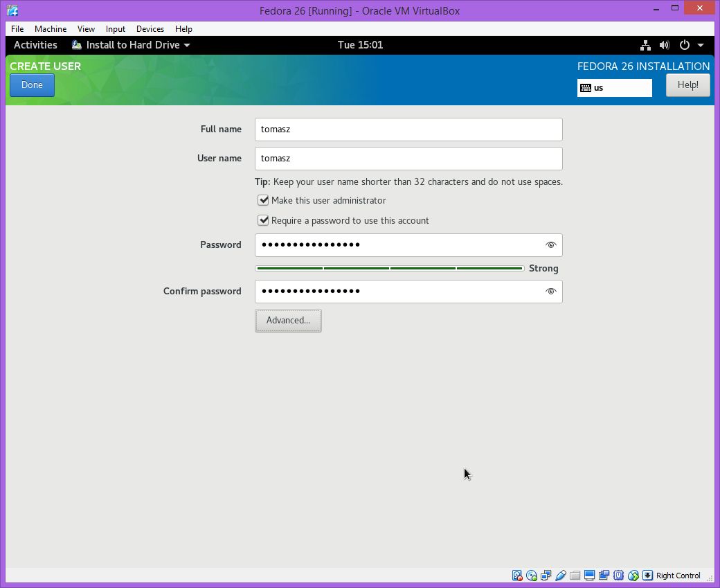Image resolution: width=720 pixels, height=588 pixels.
Task: Click the CPU features indicator icon
Action: tap(618, 575)
